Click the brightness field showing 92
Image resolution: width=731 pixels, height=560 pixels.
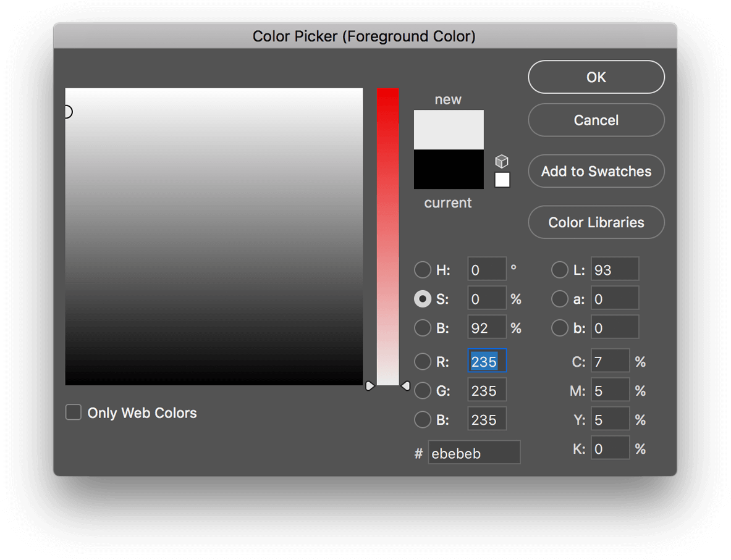(487, 327)
